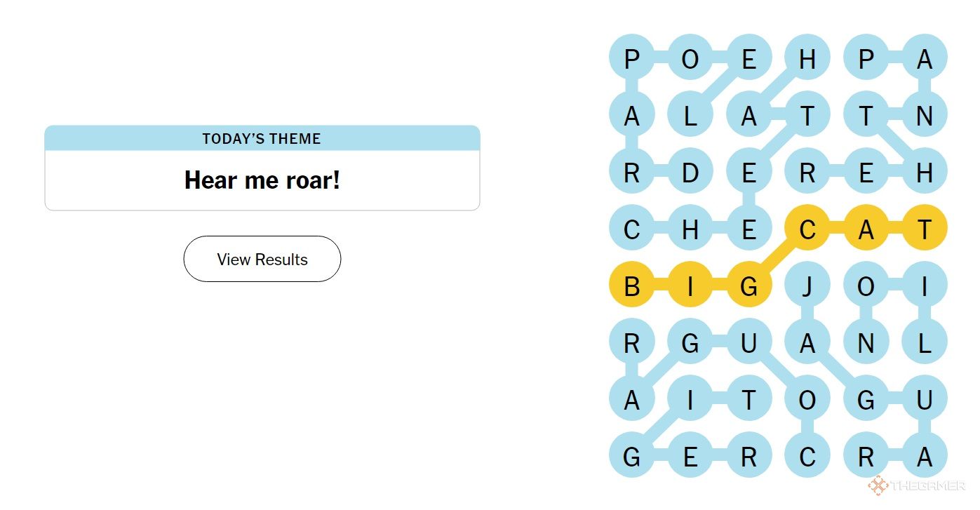Tap the G tile in the bottom-left corner
The image size is (980, 510).
click(x=632, y=456)
